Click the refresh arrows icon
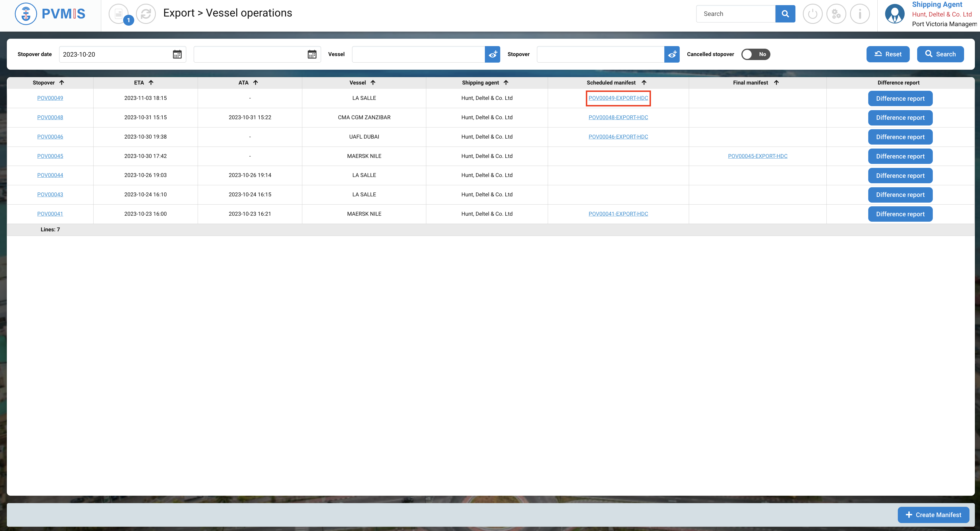Image resolution: width=980 pixels, height=531 pixels. tap(146, 14)
